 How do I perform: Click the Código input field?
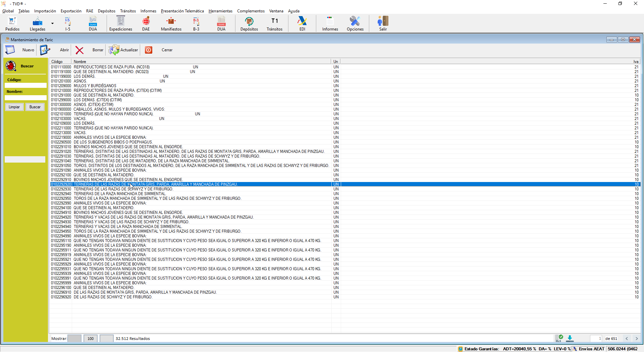pos(25,85)
